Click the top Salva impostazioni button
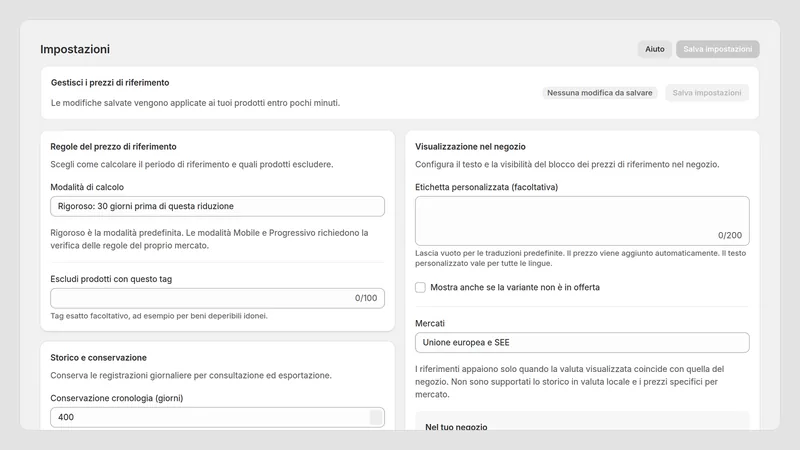This screenshot has height=450, width=800. click(717, 49)
